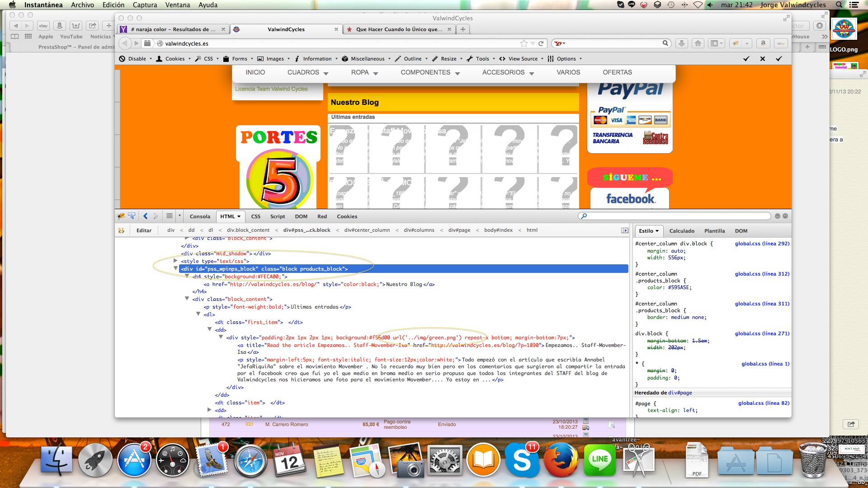The image size is (868, 488).
Task: Open the Calculado side tab
Action: 681,231
